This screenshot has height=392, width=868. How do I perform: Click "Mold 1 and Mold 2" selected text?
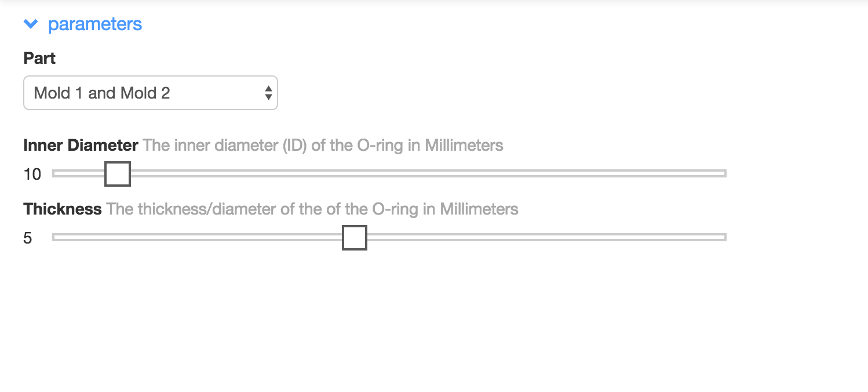pos(102,93)
